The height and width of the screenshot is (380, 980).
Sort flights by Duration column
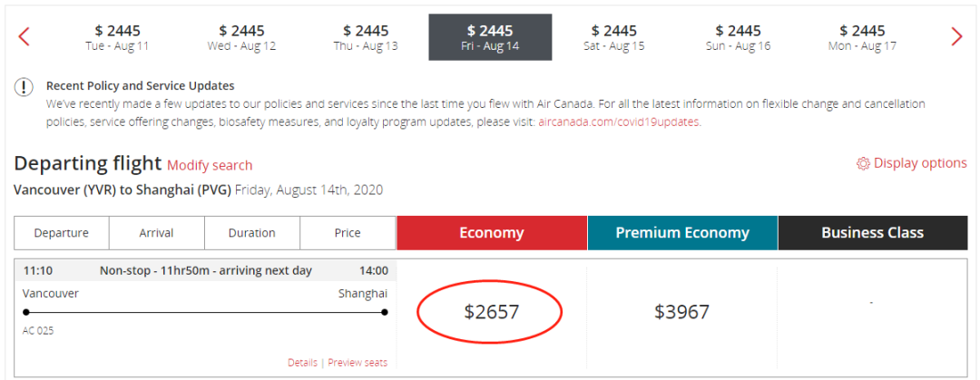[251, 233]
